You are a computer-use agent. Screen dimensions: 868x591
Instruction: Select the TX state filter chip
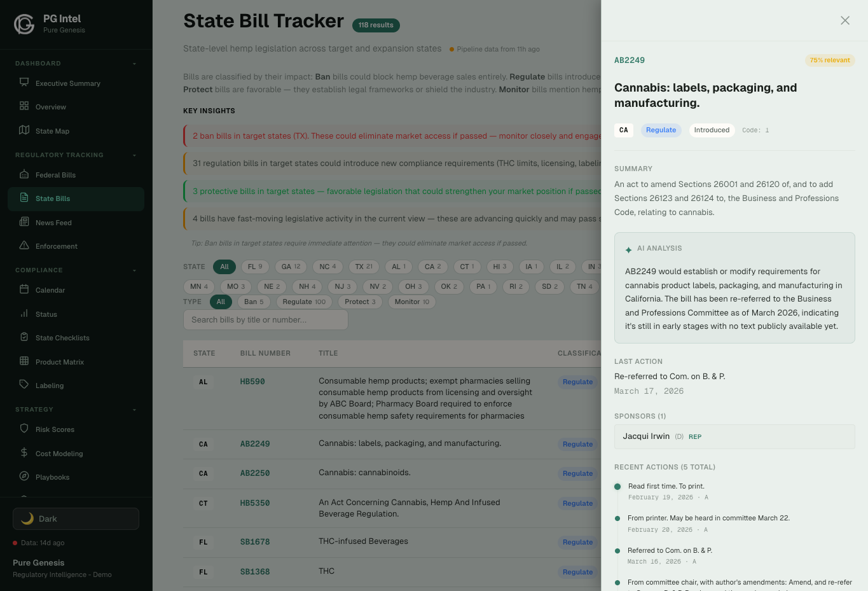point(364,267)
